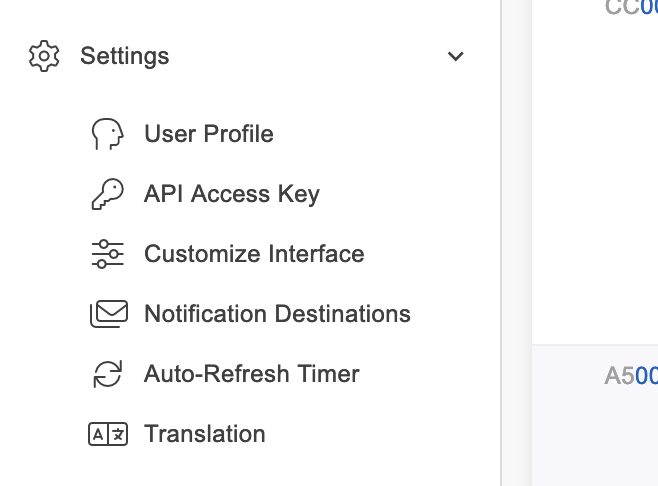This screenshot has height=486, width=658.
Task: Open the Settings menu label
Action: tap(125, 56)
